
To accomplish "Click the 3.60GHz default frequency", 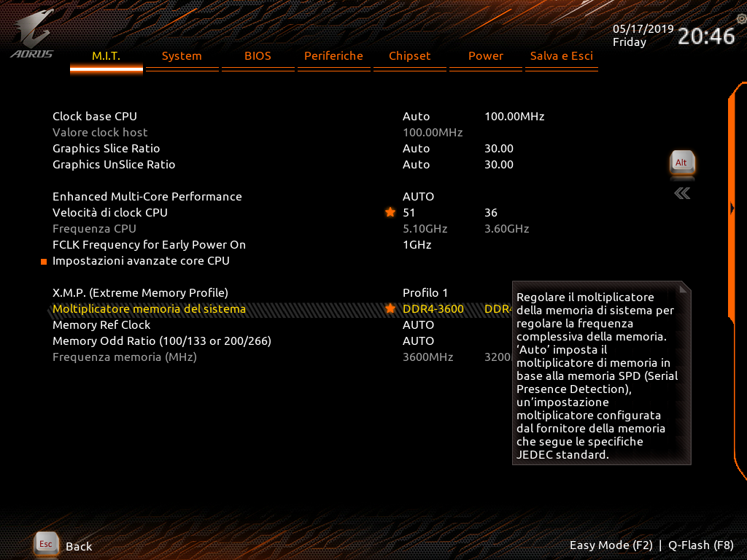I will [507, 229].
